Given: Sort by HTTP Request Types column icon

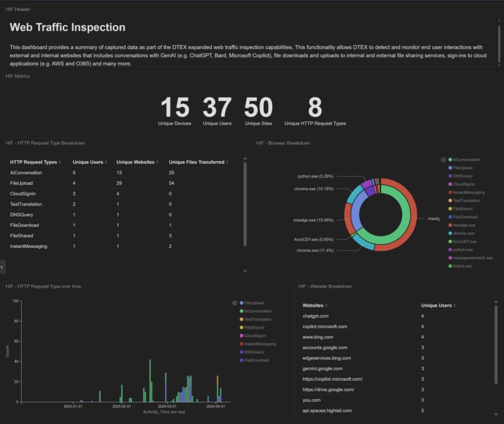Looking at the screenshot, I should (x=60, y=163).
